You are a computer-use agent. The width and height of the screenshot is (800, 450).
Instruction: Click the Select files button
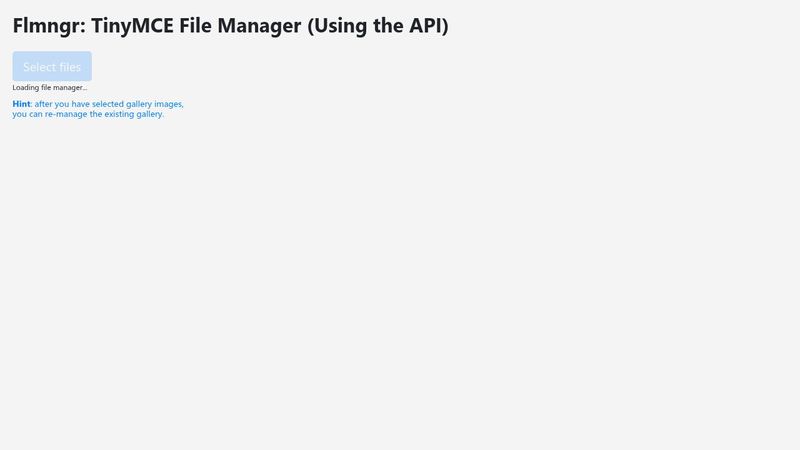[x=52, y=67]
